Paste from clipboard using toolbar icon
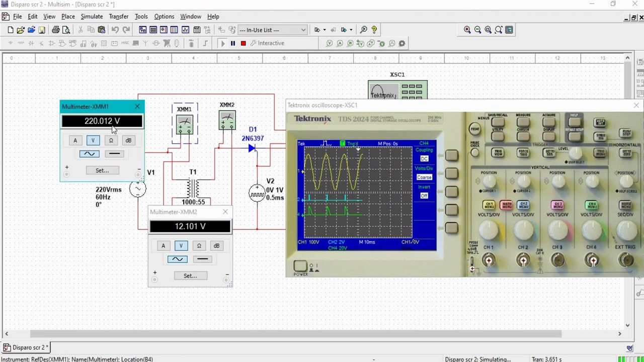 101,30
